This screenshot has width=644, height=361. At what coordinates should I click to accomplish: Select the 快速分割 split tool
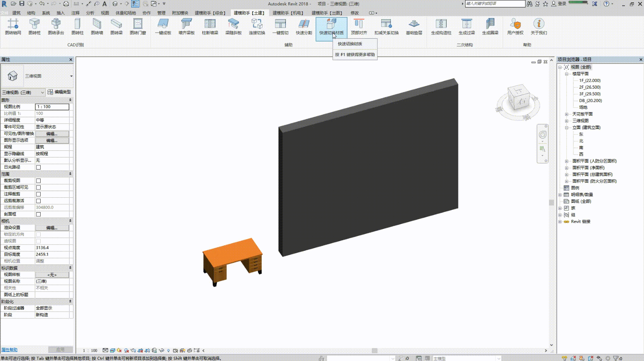(x=304, y=27)
